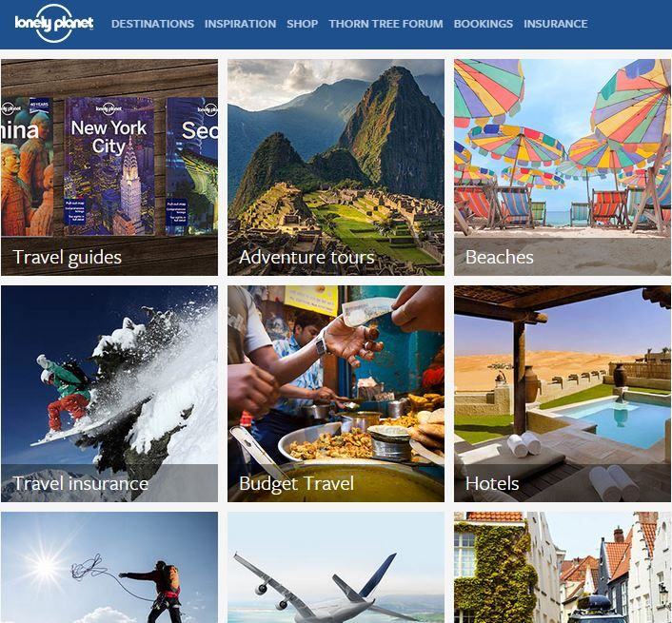Select the Budget Travel food tile

(x=336, y=394)
